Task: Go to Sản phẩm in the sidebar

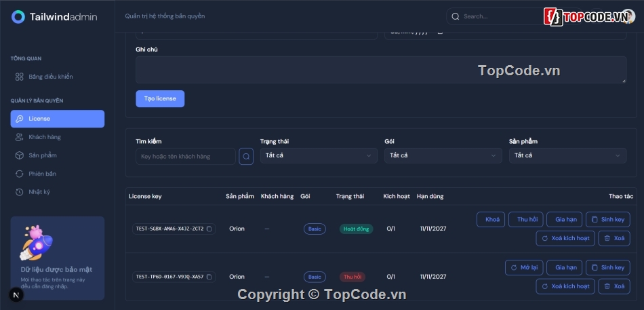Action: pos(57,155)
